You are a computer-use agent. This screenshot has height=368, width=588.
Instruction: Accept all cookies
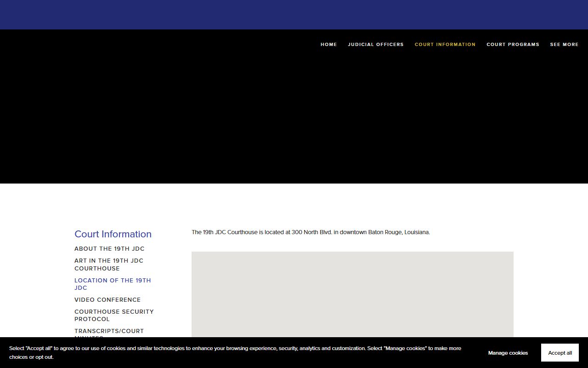[560, 353]
